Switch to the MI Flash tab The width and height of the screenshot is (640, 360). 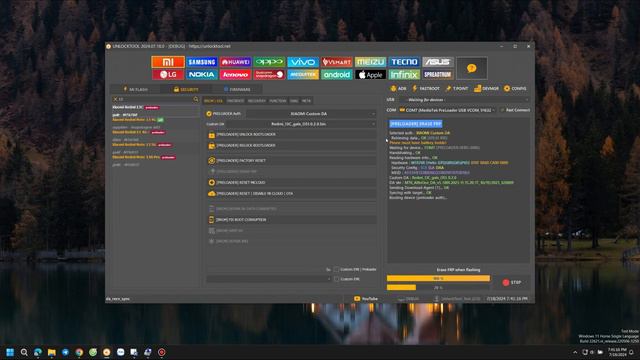pyautogui.click(x=136, y=89)
